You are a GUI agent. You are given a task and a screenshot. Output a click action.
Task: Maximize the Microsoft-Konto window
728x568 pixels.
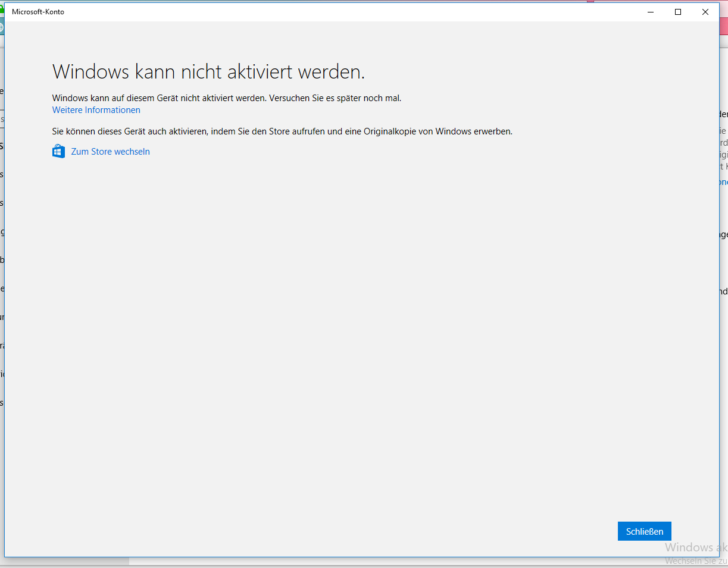point(677,12)
